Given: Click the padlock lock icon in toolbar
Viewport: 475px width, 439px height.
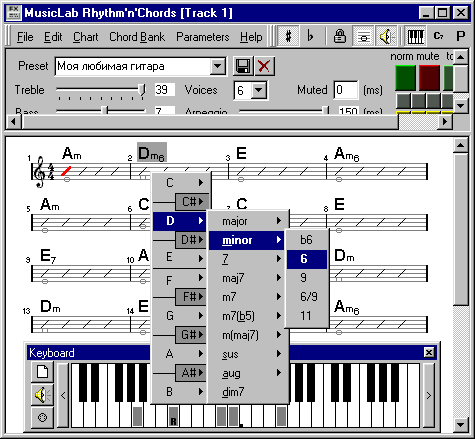Looking at the screenshot, I should [x=340, y=36].
